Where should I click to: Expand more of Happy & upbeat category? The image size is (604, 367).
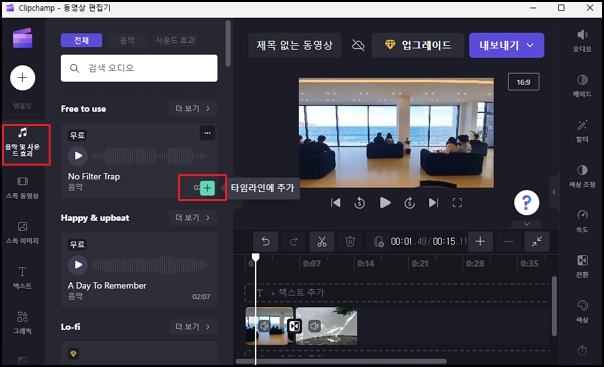[x=193, y=218]
